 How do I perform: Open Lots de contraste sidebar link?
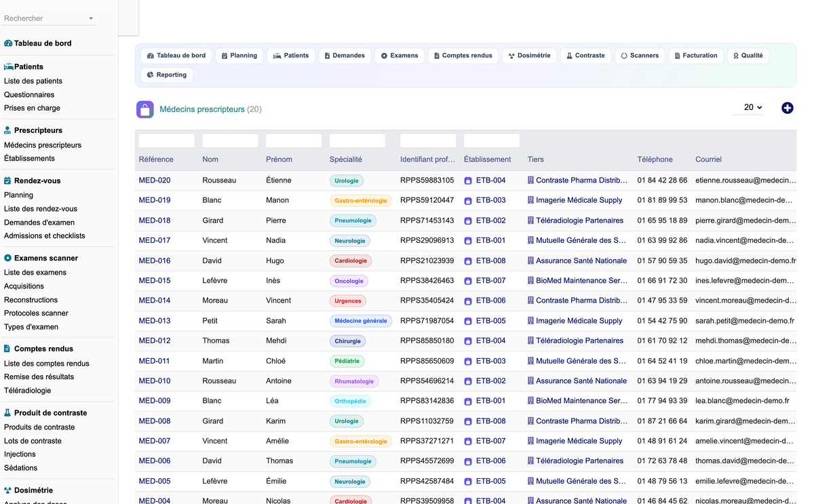(33, 441)
